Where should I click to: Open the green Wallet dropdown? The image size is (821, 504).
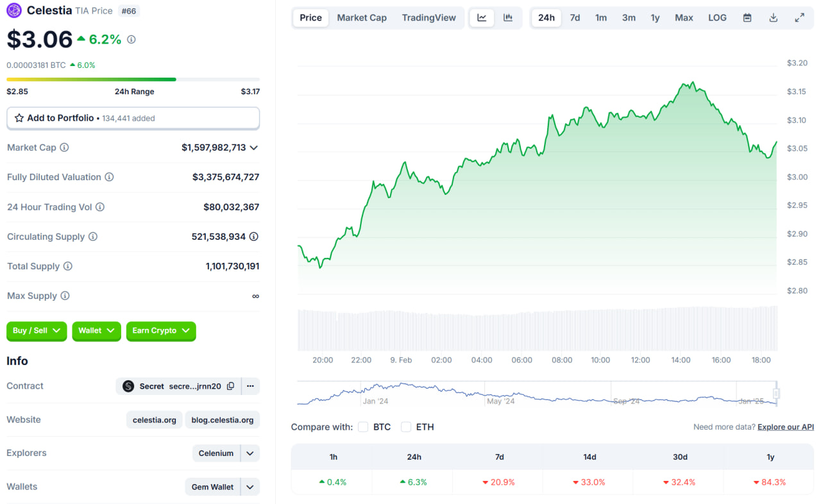pos(96,331)
